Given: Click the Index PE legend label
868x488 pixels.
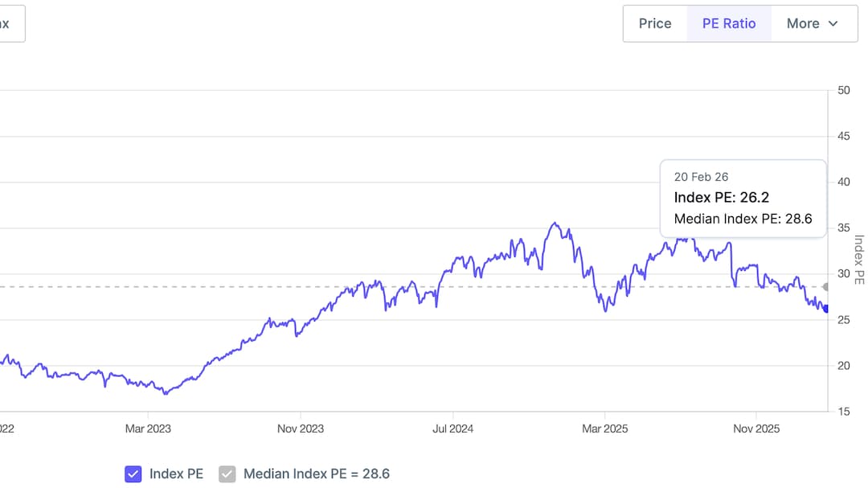Looking at the screenshot, I should click(x=176, y=474).
